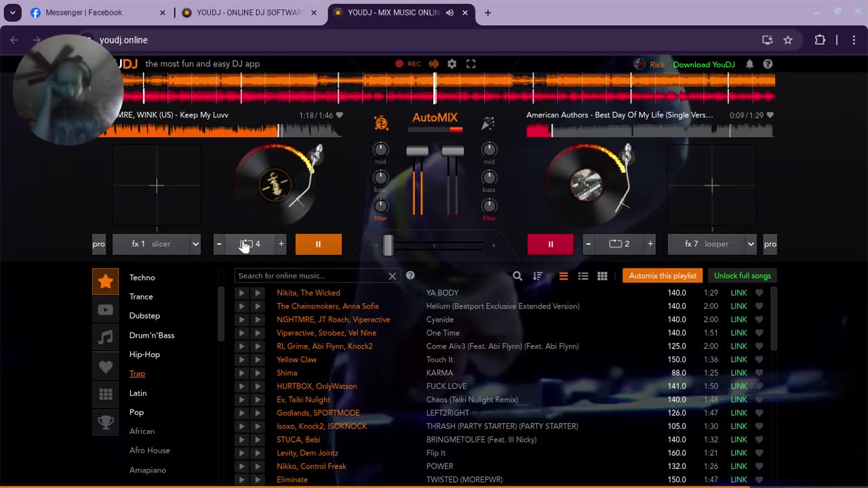Like the Shima KARMA track
This screenshot has height=488, width=868.
click(x=759, y=373)
